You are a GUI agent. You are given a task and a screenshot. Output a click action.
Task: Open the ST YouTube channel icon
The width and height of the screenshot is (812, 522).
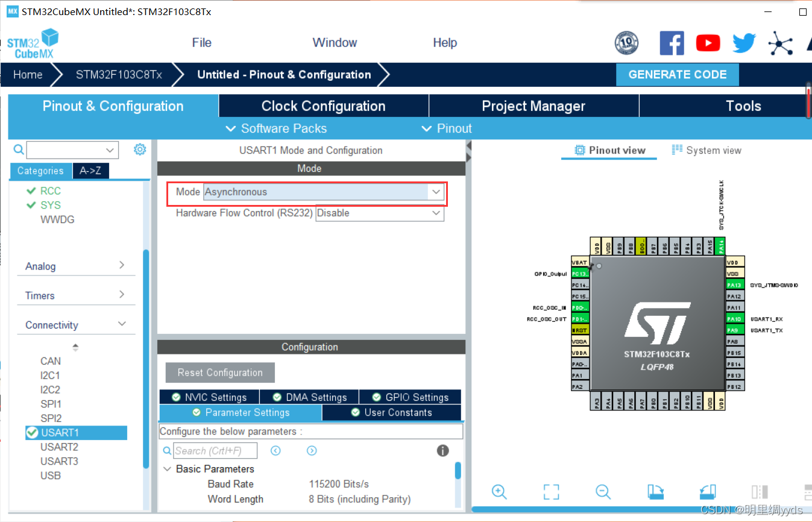point(708,43)
